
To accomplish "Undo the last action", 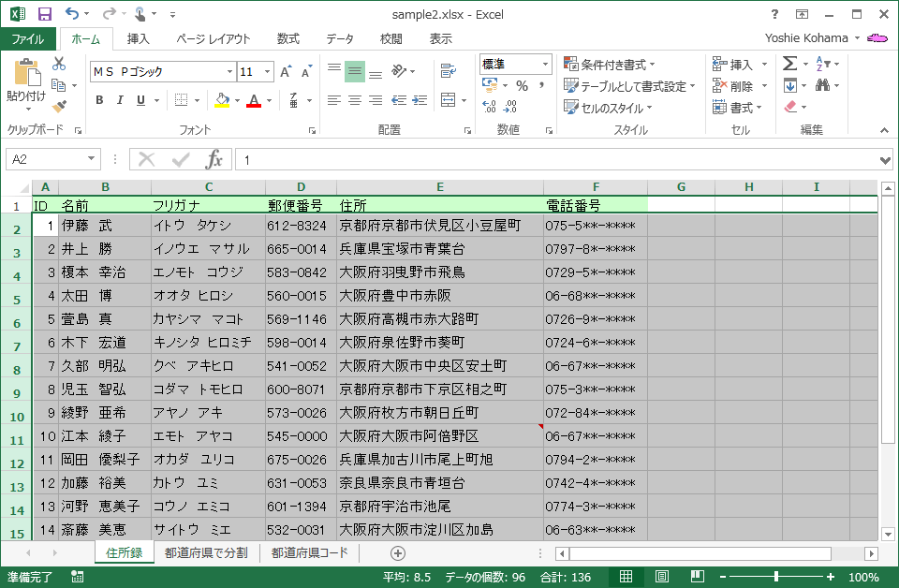I will coord(72,14).
